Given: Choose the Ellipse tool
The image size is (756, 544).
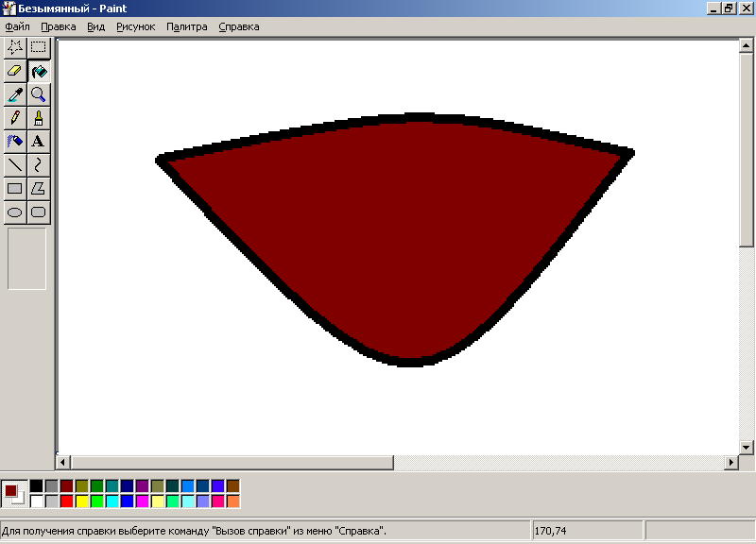Looking at the screenshot, I should pyautogui.click(x=15, y=212).
